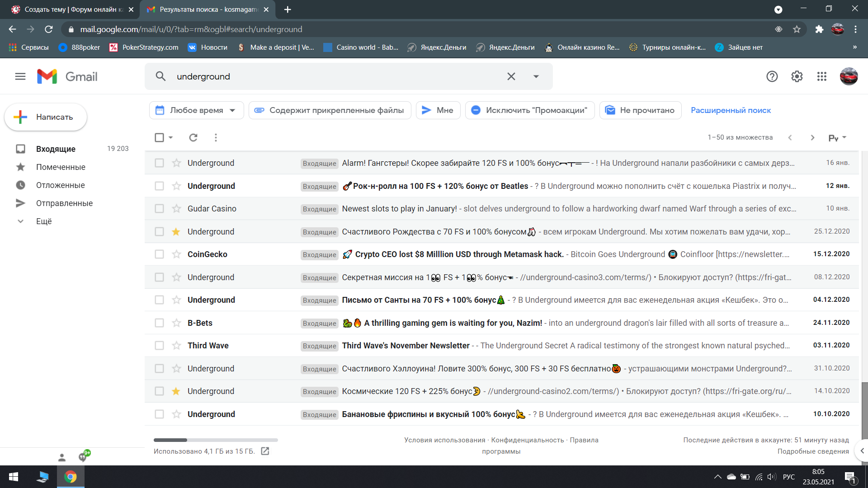
Task: Open Hangouts conversations icon with badge
Action: point(84,456)
